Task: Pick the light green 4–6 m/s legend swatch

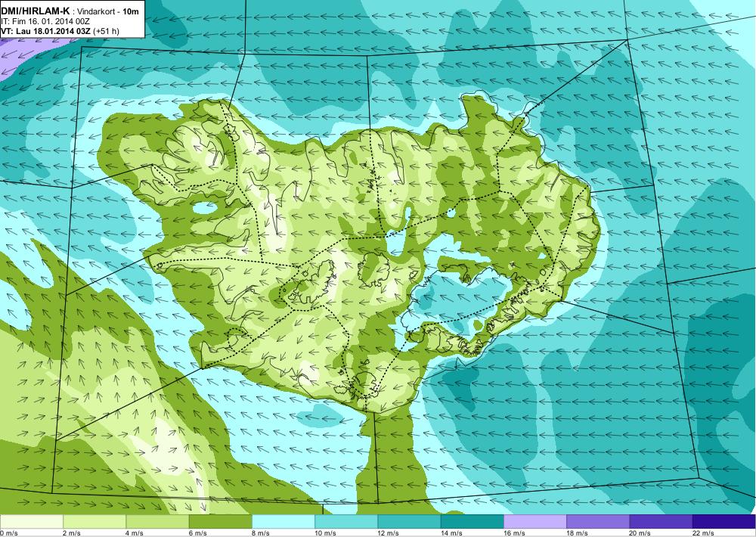Action: (x=157, y=522)
